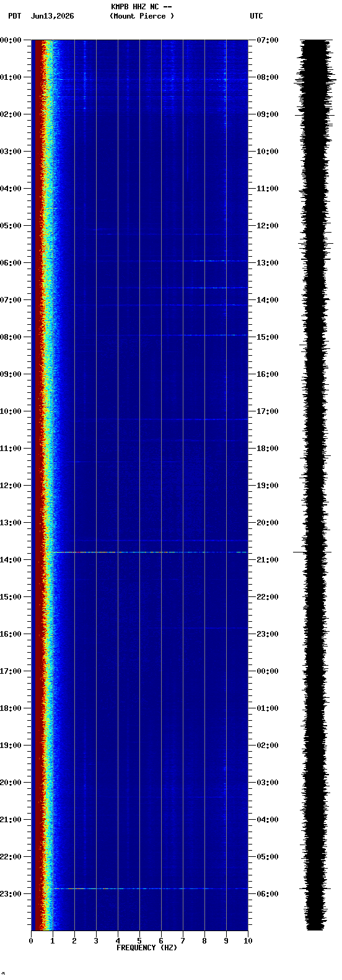
Task: Click the seismogram waveform trace beside the spectrogram
Action: [x=315, y=485]
